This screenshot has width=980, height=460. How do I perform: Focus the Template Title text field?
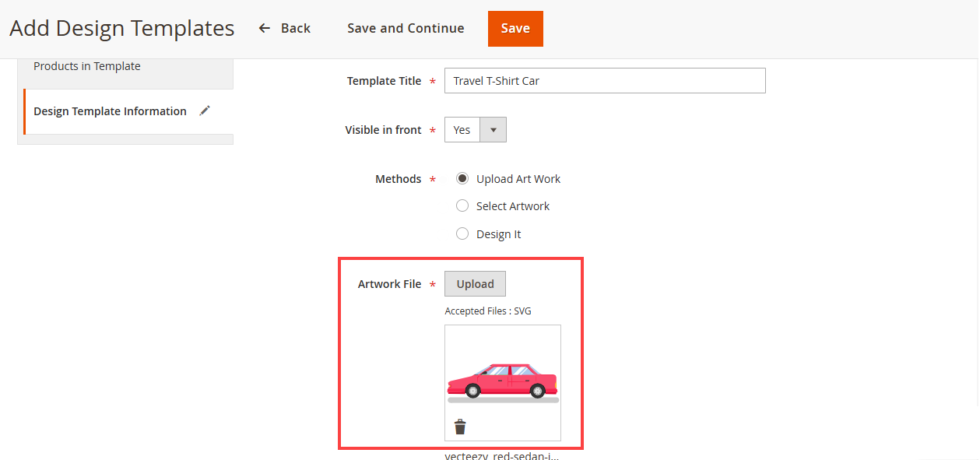[604, 81]
